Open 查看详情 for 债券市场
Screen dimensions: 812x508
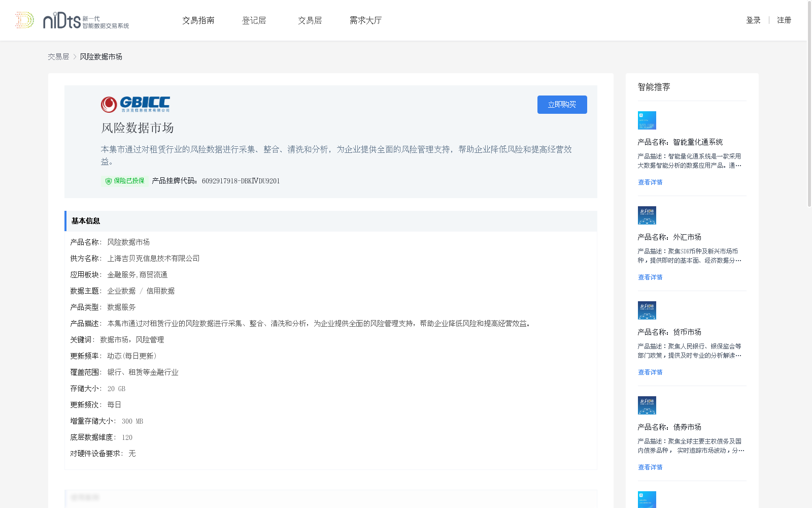click(x=650, y=467)
